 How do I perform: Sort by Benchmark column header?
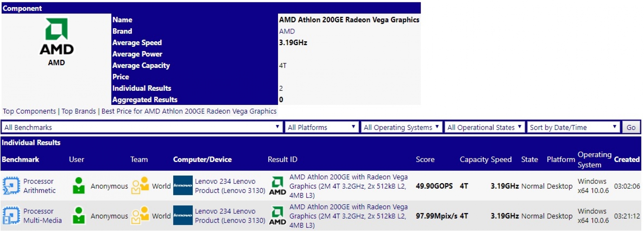click(x=20, y=159)
